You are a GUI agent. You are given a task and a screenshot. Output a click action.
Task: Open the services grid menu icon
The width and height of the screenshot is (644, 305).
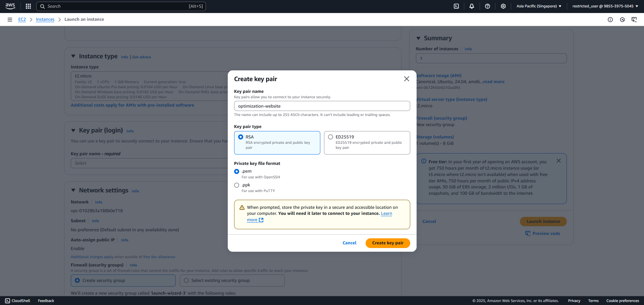coord(28,6)
